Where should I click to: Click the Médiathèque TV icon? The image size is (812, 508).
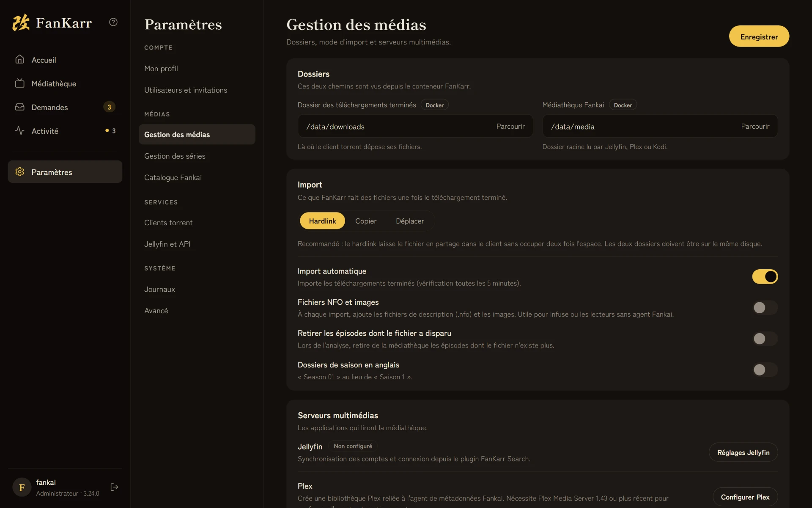coord(19,83)
